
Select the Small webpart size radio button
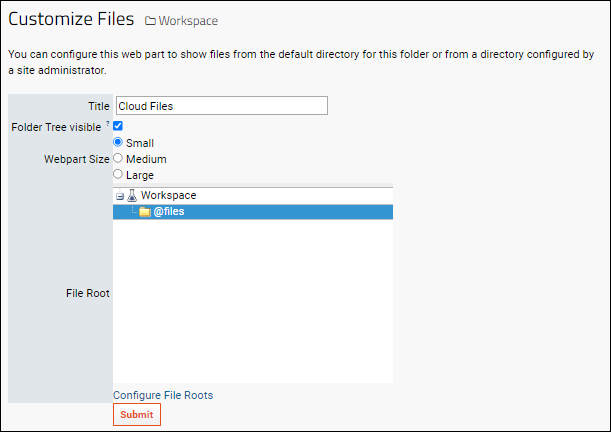[118, 142]
